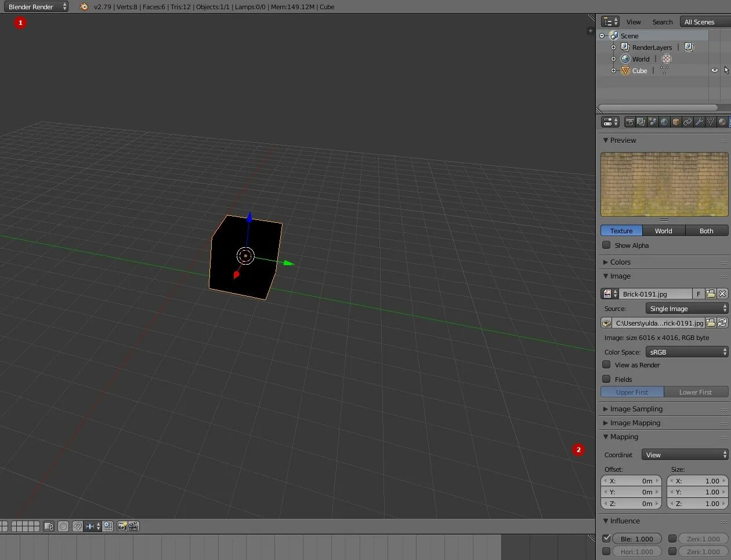Click the Offset X 0m field
The height and width of the screenshot is (560, 731).
click(x=631, y=480)
